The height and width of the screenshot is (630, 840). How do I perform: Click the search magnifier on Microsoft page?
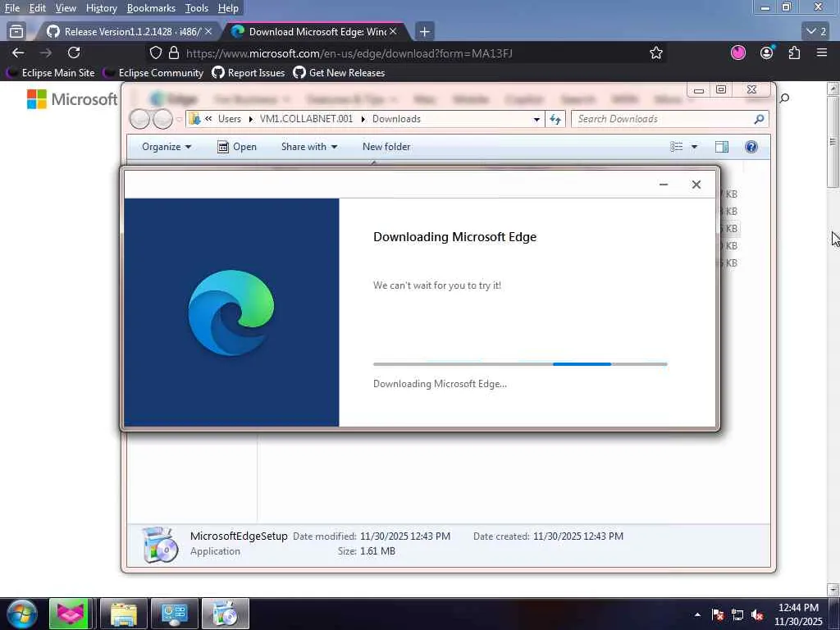click(x=784, y=98)
